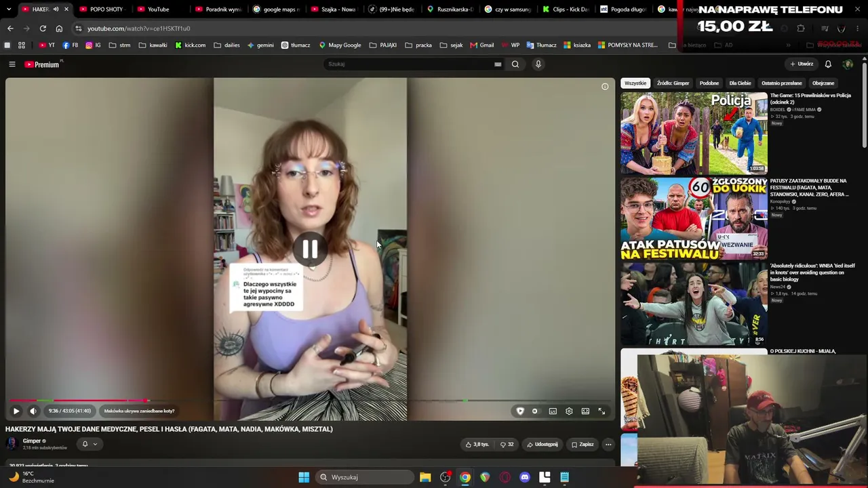Open the 'Mapy Google' bookmark
This screenshot has height=488, width=868.
pos(340,45)
